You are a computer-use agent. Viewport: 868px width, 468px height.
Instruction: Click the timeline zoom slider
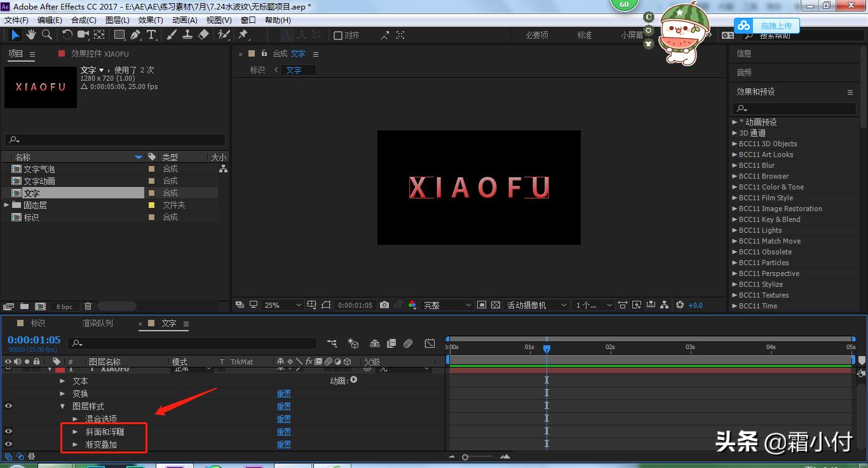[x=466, y=457]
